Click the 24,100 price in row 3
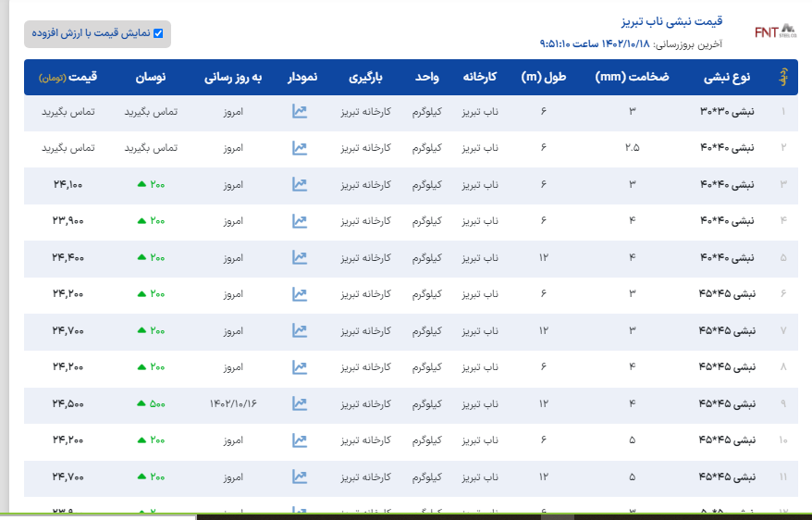Screen dimensions: 812x520 pos(68,185)
